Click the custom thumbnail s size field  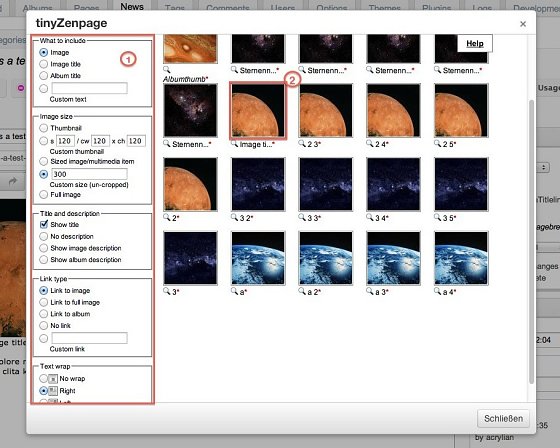coord(65,141)
